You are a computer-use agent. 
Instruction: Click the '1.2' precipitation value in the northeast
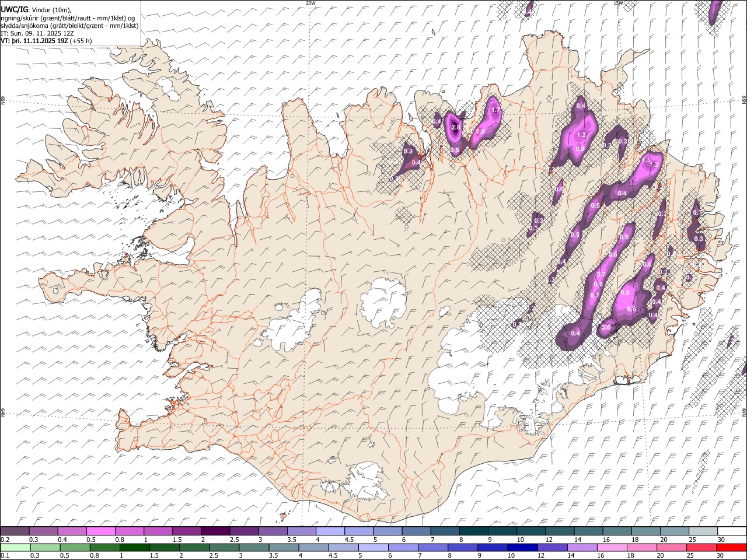pos(581,135)
